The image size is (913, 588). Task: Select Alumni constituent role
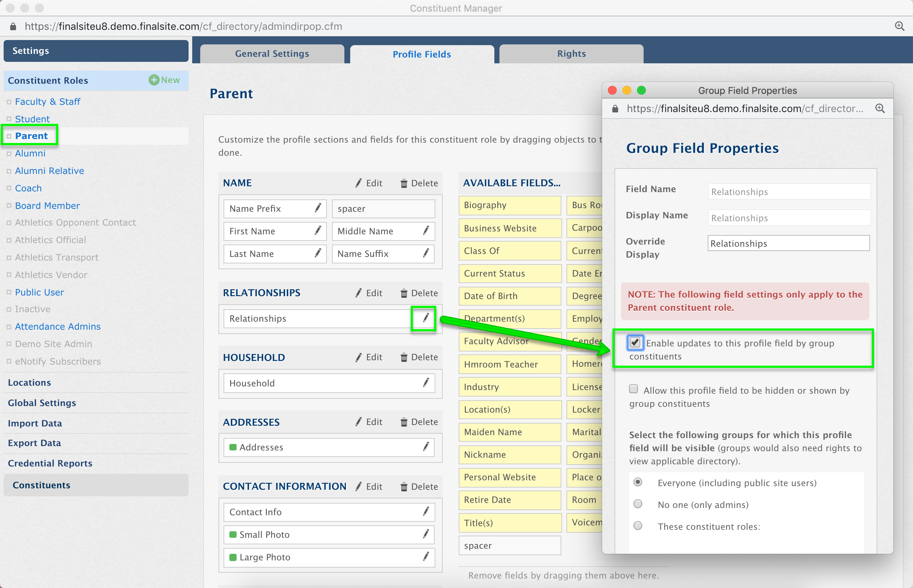click(30, 154)
